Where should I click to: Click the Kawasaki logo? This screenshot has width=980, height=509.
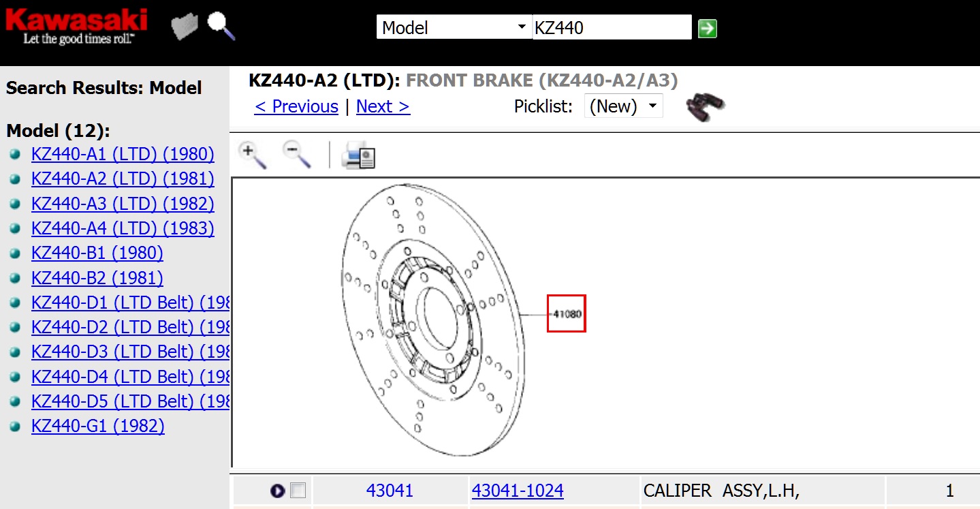point(76,26)
